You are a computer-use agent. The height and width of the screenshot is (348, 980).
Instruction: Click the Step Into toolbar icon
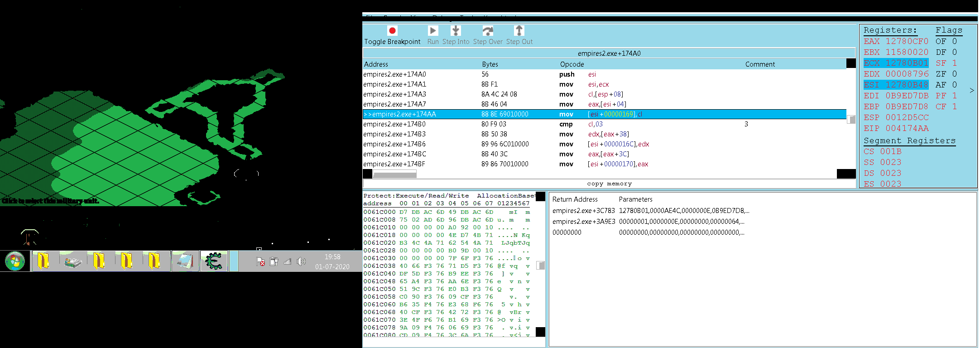point(456,30)
